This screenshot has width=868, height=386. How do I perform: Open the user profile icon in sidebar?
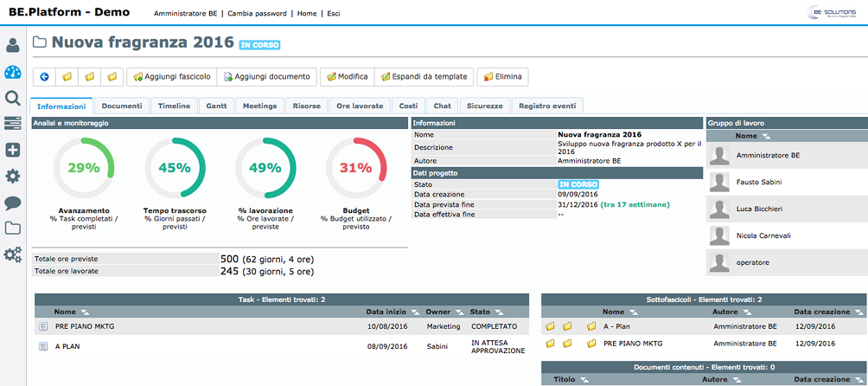coord(12,46)
